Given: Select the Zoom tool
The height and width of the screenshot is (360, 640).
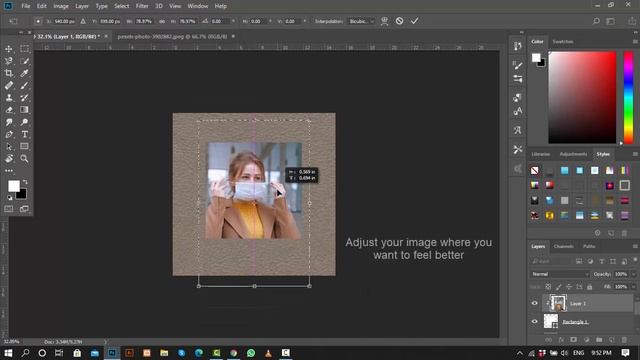Looking at the screenshot, I should [x=24, y=159].
